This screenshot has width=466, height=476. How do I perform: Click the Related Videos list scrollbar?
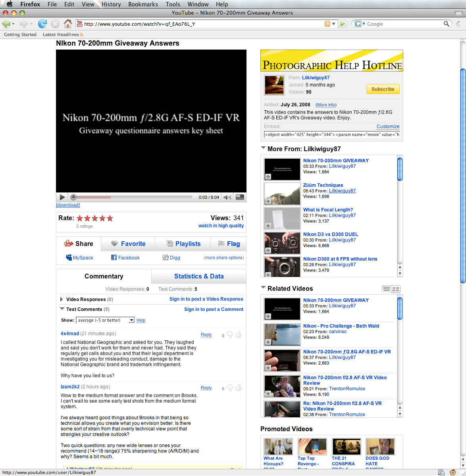coord(400,356)
